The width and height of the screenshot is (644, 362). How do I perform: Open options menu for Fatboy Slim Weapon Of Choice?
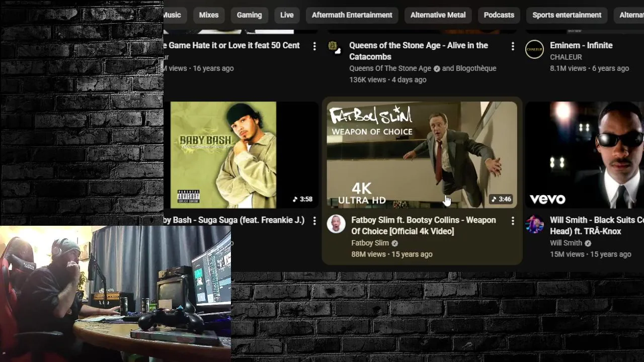(x=513, y=221)
